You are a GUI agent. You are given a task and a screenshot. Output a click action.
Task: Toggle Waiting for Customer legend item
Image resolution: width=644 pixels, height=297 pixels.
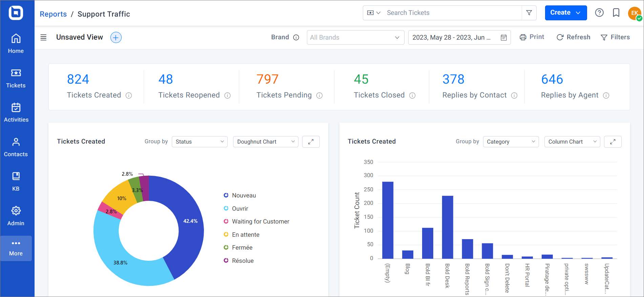(x=256, y=221)
